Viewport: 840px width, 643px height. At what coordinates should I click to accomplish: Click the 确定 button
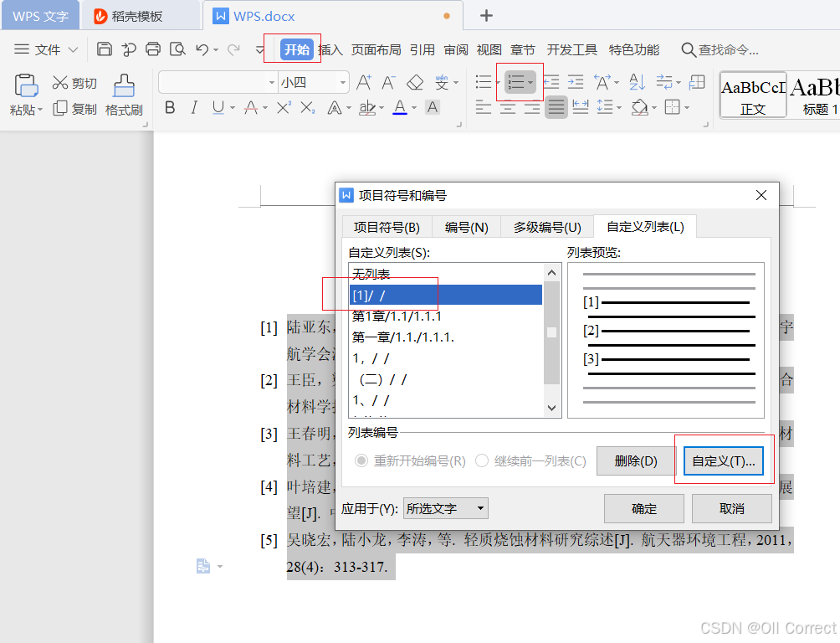pyautogui.click(x=644, y=508)
